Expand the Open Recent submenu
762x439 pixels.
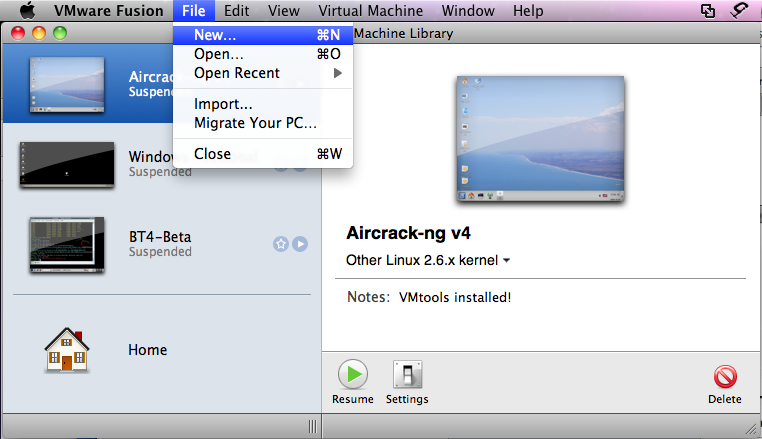tap(263, 73)
